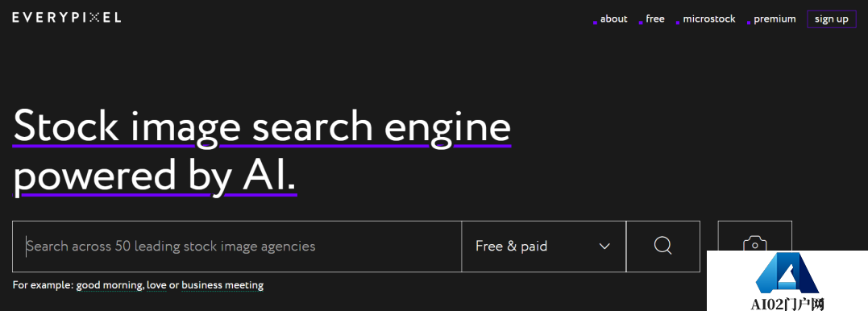Screen dimensions: 868x311
Task: Open the about page
Action: pyautogui.click(x=613, y=19)
